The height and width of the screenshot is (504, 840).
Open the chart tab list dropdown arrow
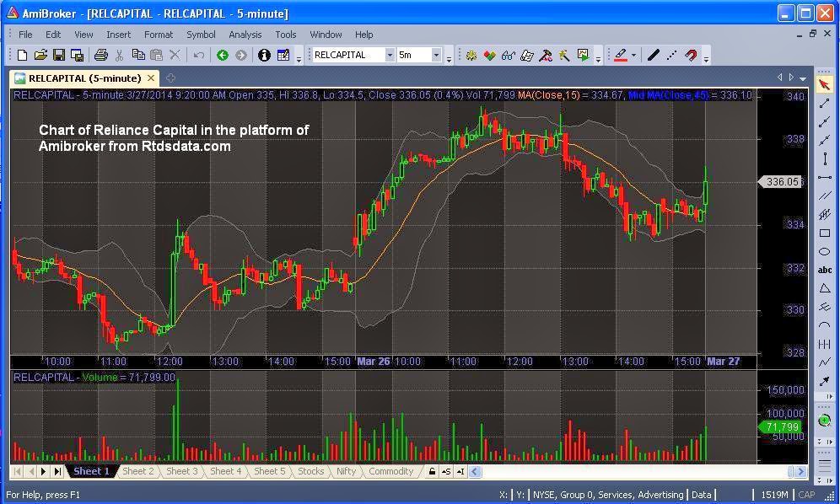pos(803,78)
